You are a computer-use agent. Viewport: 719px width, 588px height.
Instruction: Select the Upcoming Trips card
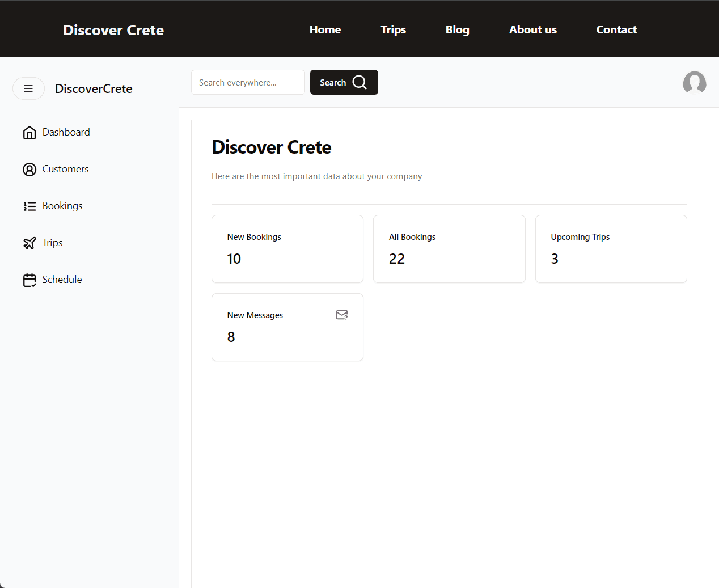coord(611,248)
